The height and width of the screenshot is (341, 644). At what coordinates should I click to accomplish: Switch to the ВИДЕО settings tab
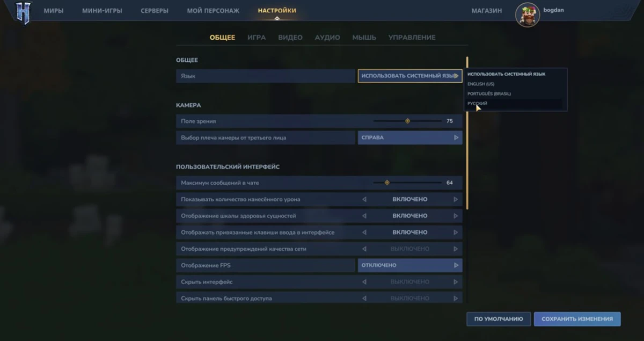pyautogui.click(x=290, y=38)
